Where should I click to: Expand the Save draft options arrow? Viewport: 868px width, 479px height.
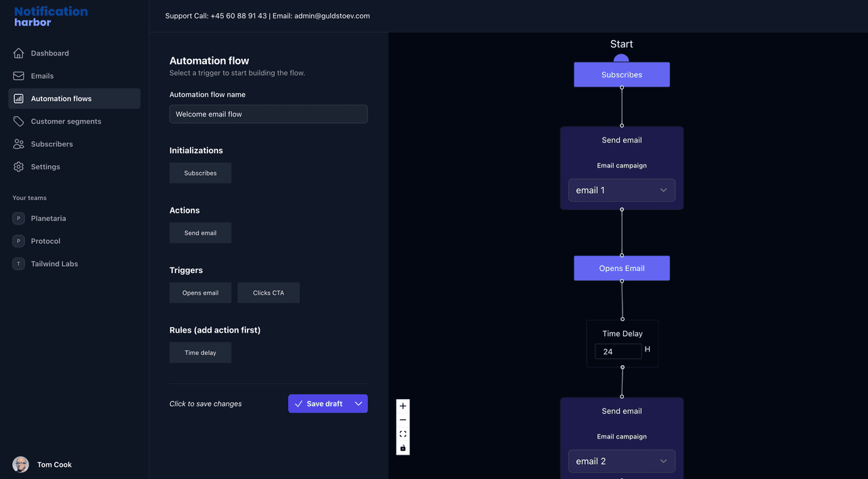pyautogui.click(x=359, y=404)
